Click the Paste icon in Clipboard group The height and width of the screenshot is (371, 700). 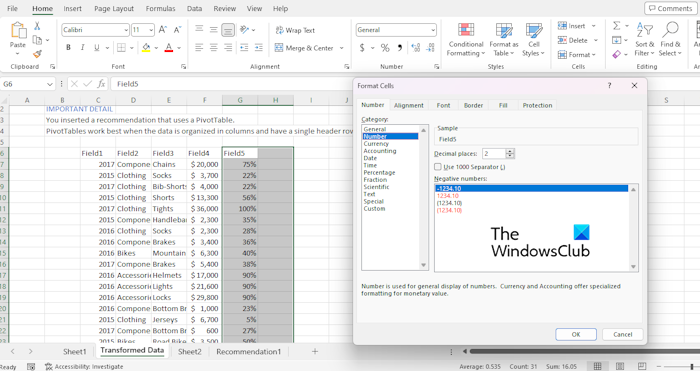click(x=18, y=31)
